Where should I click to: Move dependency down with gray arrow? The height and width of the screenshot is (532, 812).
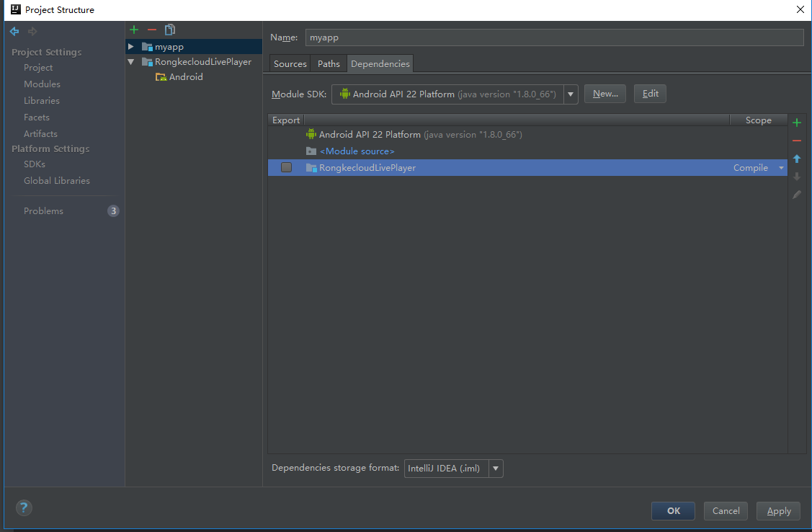tap(797, 177)
